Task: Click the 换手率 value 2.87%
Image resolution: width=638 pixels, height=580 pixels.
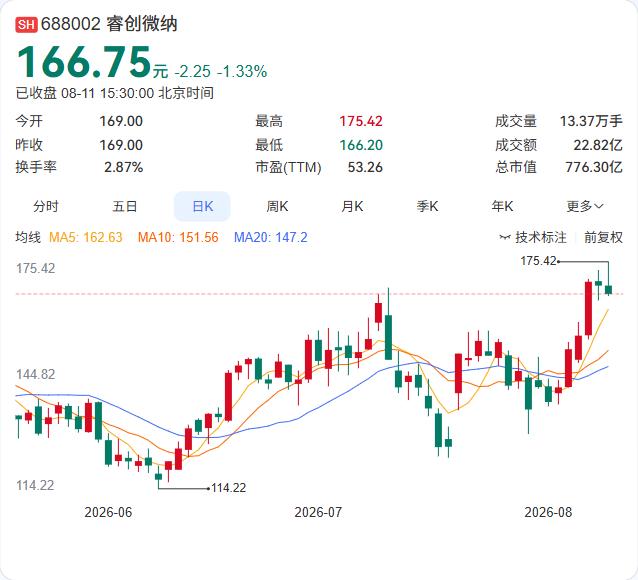Action: point(123,167)
